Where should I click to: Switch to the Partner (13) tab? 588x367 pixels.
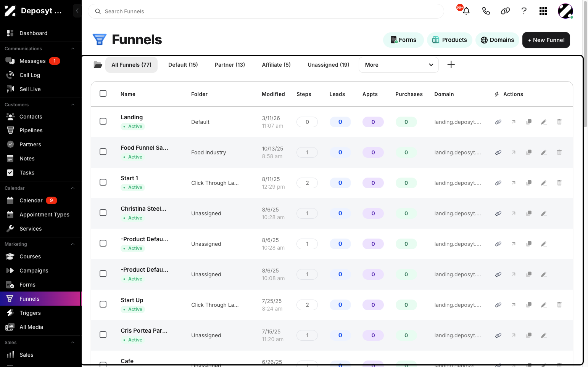230,65
